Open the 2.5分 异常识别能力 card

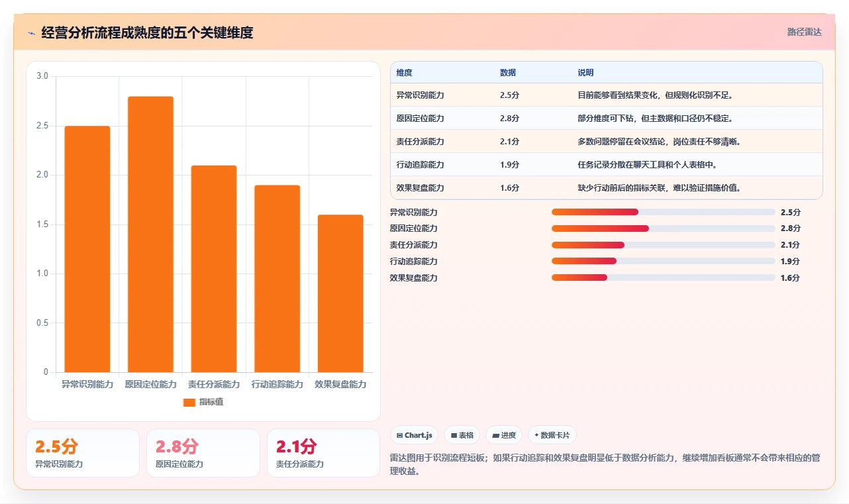click(x=83, y=453)
